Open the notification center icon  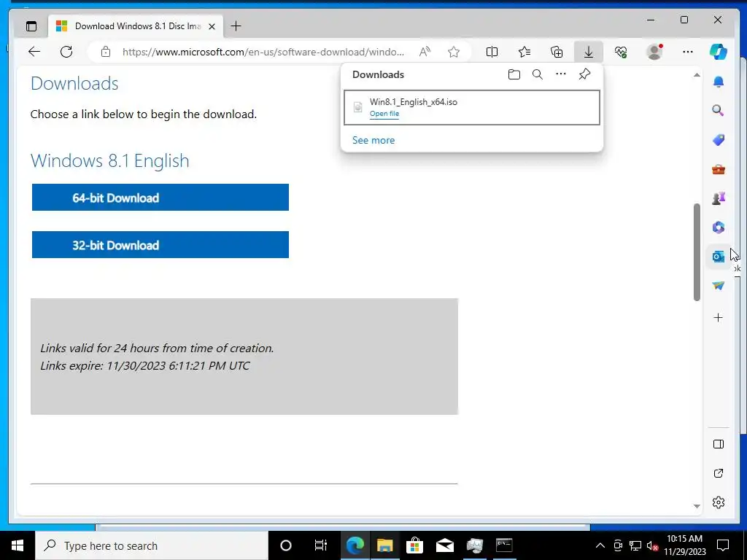[x=723, y=545]
